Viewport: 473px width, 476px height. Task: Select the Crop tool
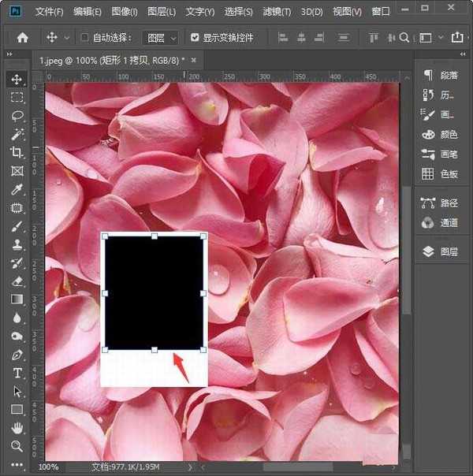click(17, 152)
